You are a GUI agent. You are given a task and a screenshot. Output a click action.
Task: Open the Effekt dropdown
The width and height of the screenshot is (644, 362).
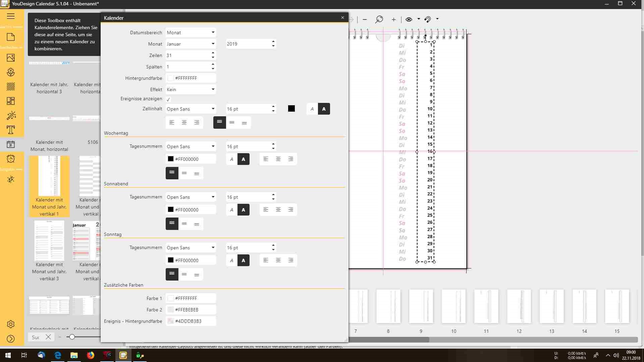pos(191,89)
